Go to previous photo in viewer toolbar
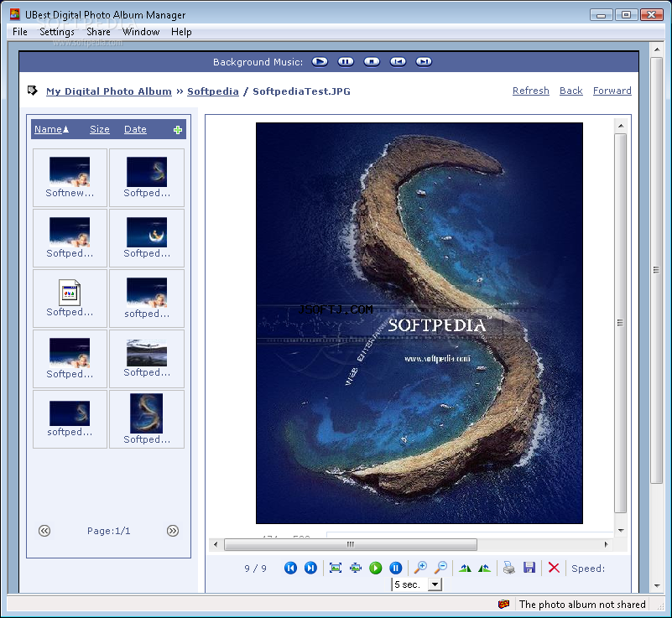Screen dimensions: 672x618 290,568
